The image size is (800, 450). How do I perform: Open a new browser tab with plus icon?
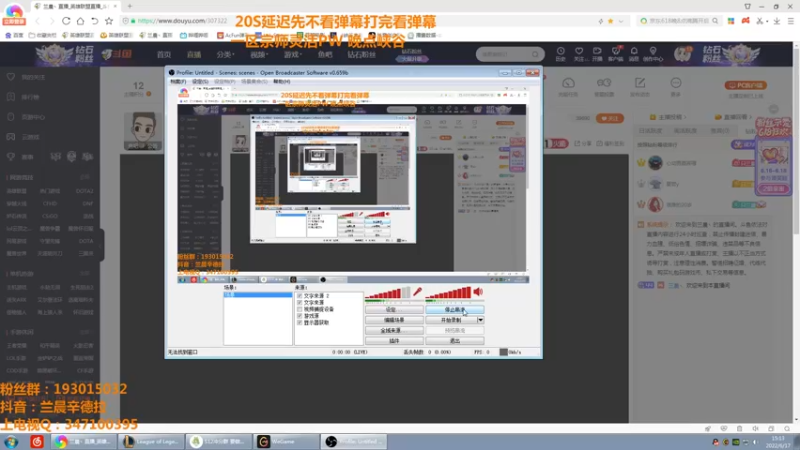tap(130, 6)
